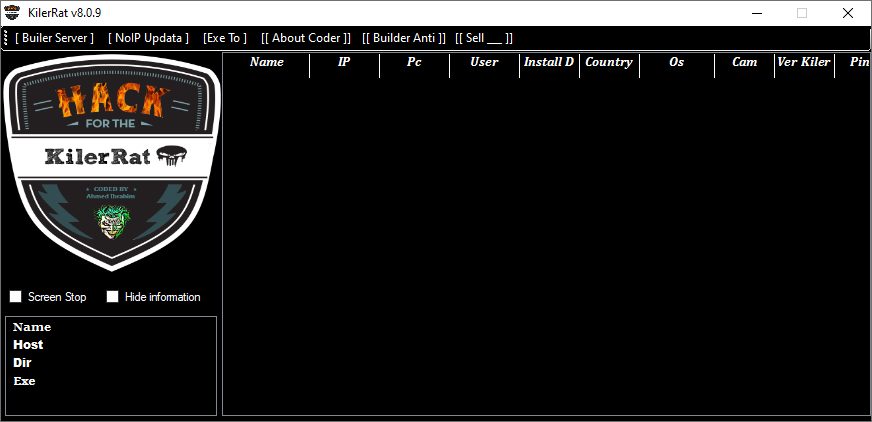The height and width of the screenshot is (422, 872).
Task: Toggle the Hide information checkbox
Action: 113,297
